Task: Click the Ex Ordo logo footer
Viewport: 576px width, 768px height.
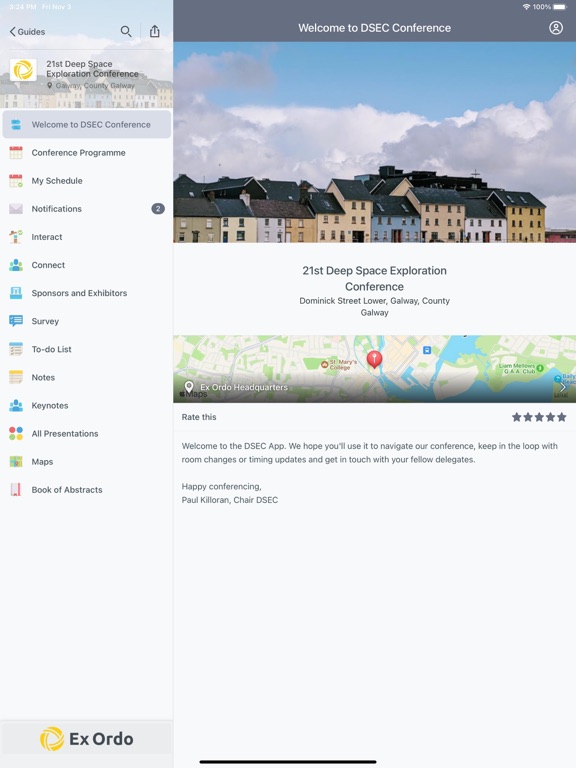Action: pyautogui.click(x=87, y=739)
